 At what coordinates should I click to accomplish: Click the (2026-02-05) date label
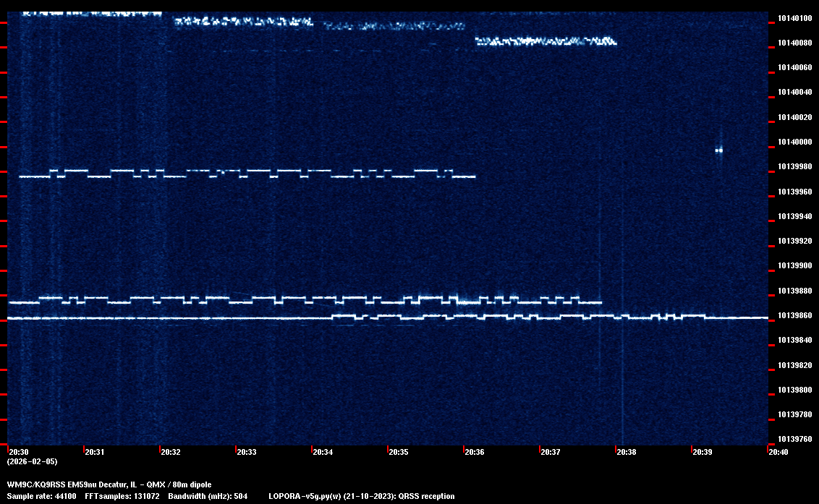(32, 461)
